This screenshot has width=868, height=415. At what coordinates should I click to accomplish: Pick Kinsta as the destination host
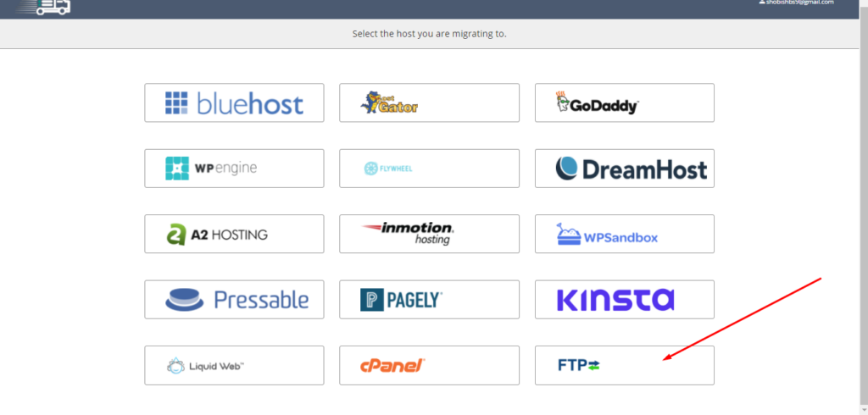point(625,299)
